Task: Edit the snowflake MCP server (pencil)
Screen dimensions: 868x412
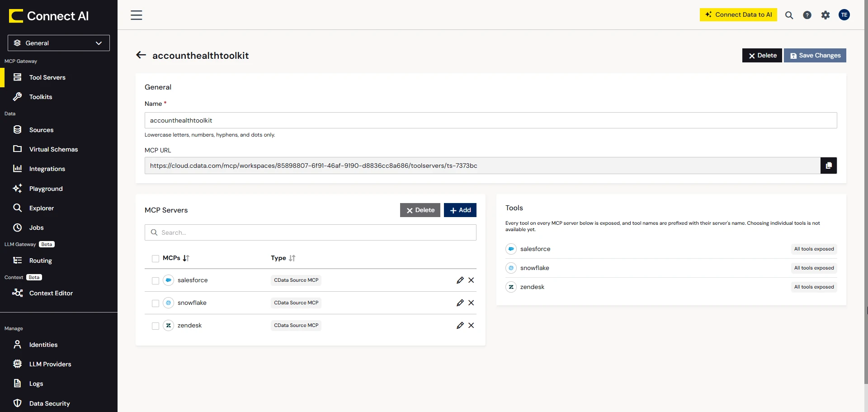Action: [x=460, y=303]
